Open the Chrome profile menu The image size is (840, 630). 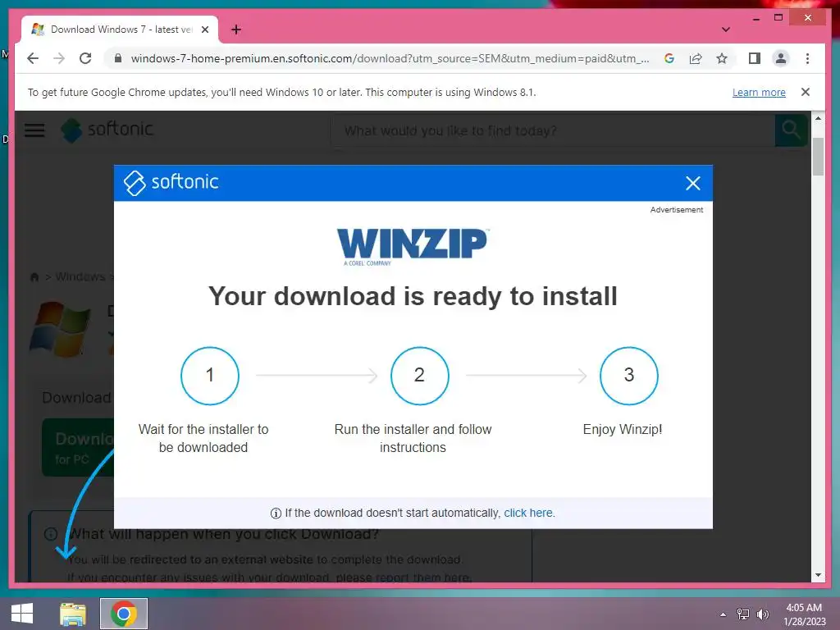click(781, 58)
